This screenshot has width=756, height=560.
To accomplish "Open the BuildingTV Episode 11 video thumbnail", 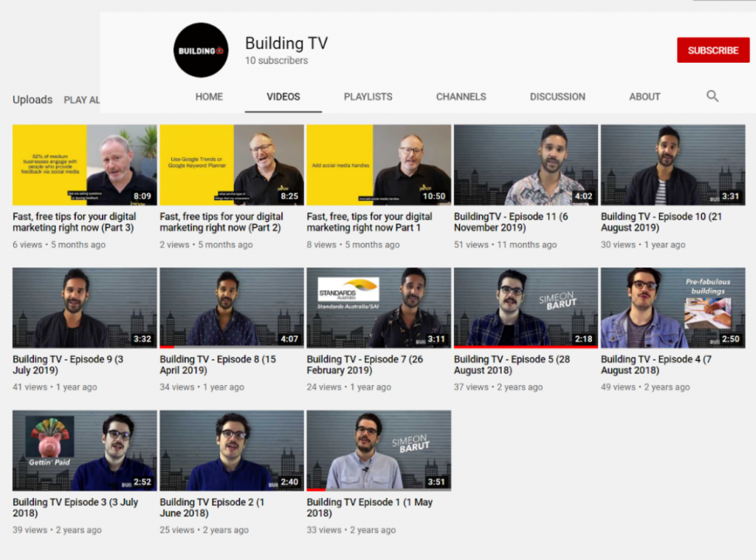I will click(526, 165).
